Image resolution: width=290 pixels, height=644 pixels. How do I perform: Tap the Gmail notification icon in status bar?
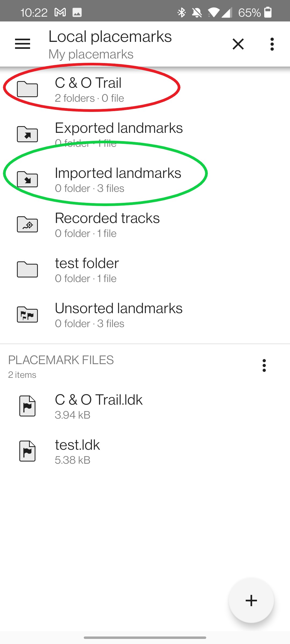coord(60,12)
